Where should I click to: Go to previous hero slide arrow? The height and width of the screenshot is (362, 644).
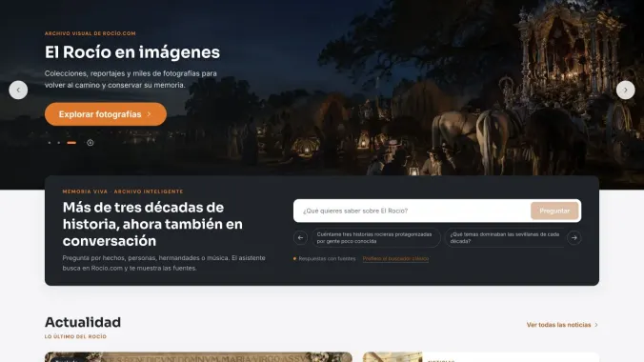[18, 90]
